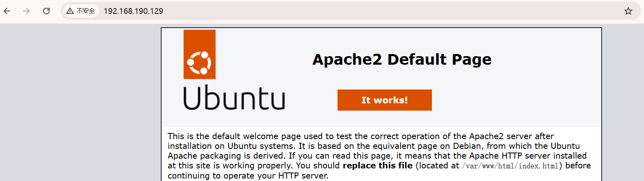This screenshot has width=644, height=181.
Task: Click the bold "replace this file" text
Action: tap(378, 166)
